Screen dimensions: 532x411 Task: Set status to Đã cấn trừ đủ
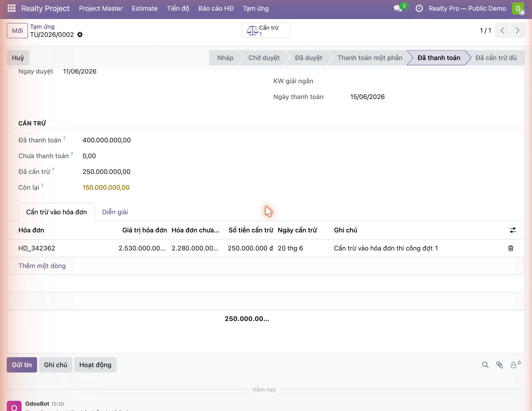[496, 58]
